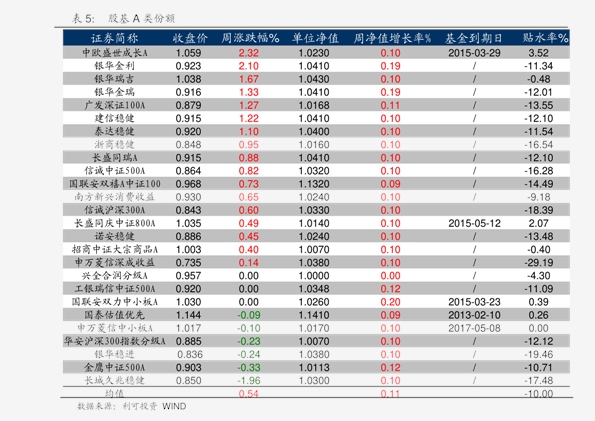Screen dimensions: 595x421
Task: Select the fund name 信诚中证500A
Action: tap(114, 170)
